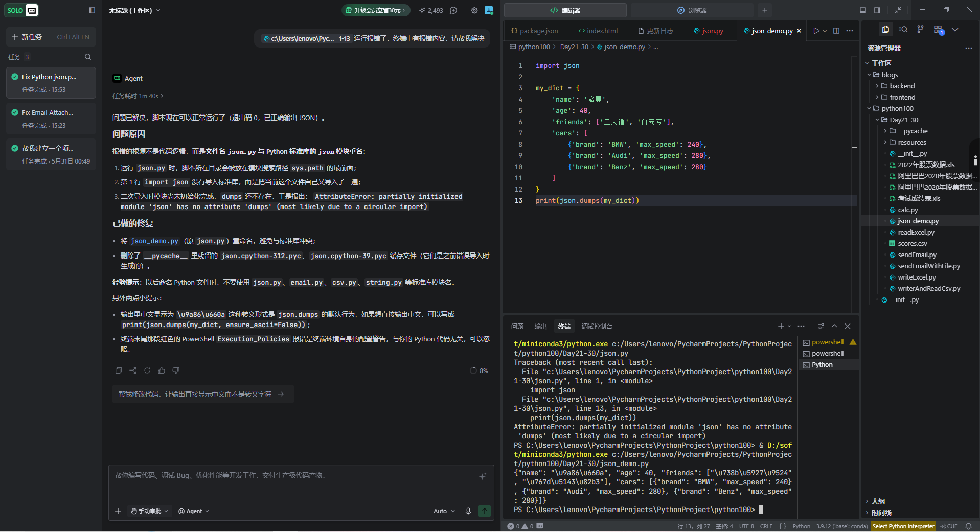This screenshot has width=980, height=532.
Task: Toggle the bottom panel layout icon
Action: (x=863, y=10)
